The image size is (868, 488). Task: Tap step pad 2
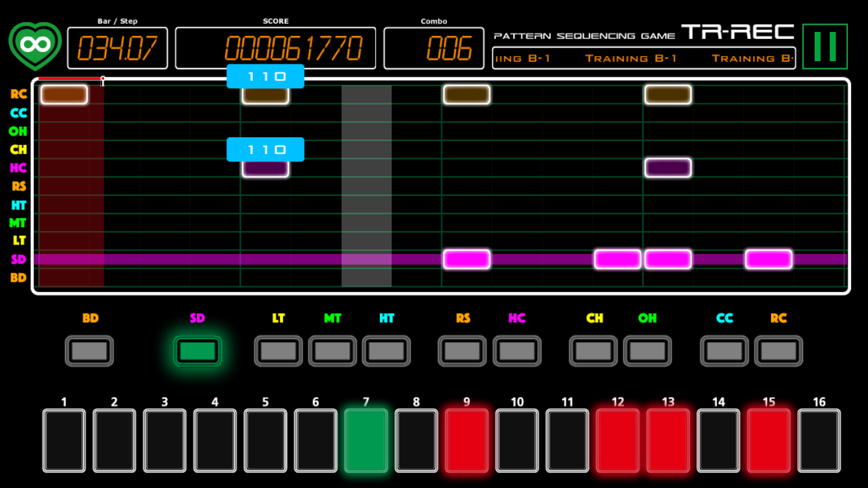pos(115,441)
